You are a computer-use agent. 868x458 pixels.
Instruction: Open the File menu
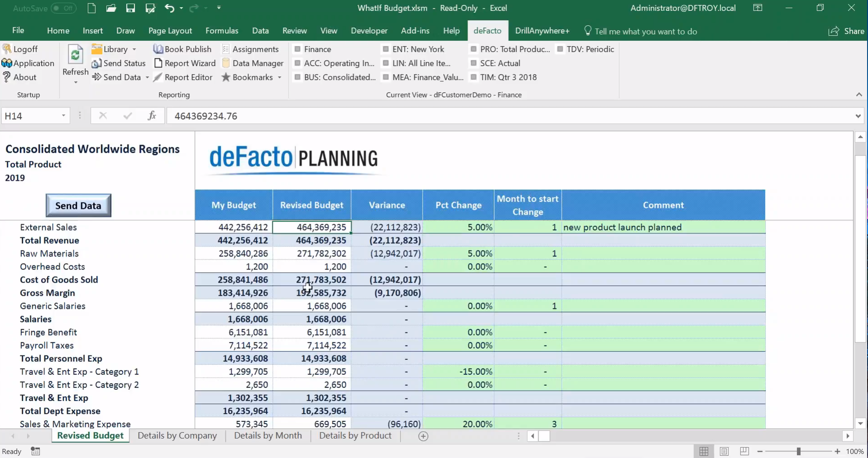(x=18, y=31)
